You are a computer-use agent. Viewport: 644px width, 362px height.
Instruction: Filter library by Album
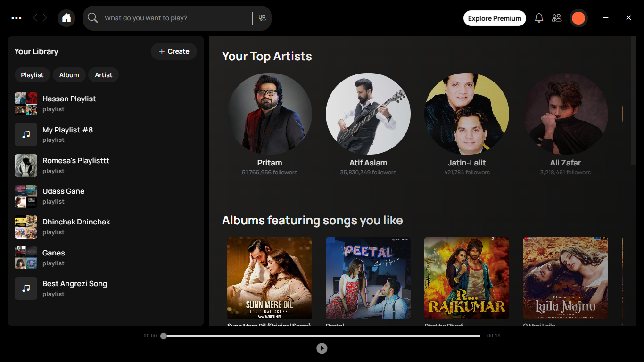tap(69, 75)
